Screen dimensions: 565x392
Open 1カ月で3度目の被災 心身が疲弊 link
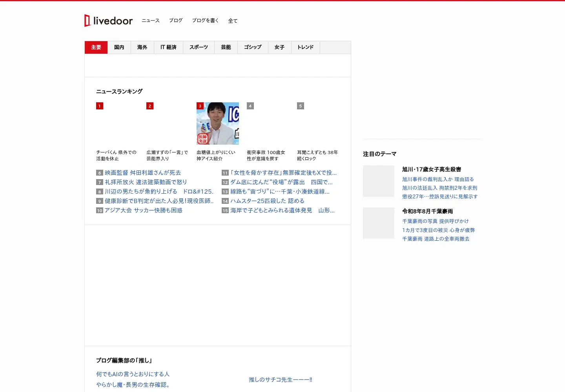439,230
